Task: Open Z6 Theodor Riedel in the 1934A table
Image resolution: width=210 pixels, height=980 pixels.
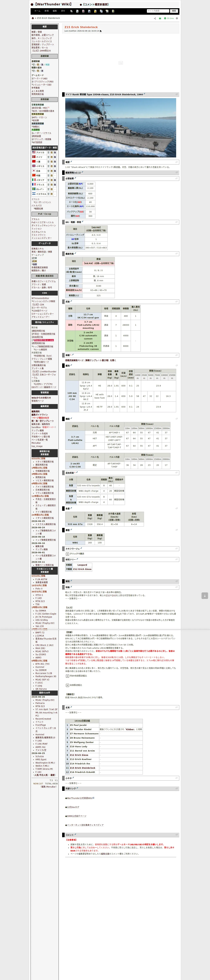Action: click(x=80, y=729)
